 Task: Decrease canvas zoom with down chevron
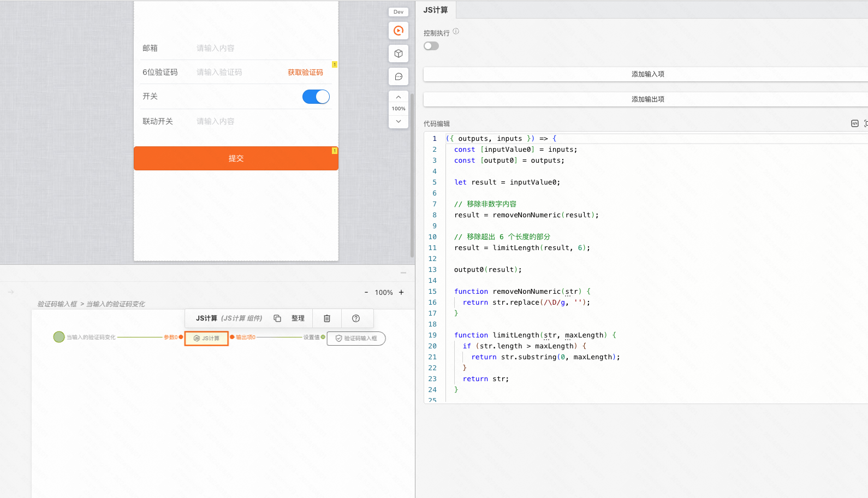399,121
